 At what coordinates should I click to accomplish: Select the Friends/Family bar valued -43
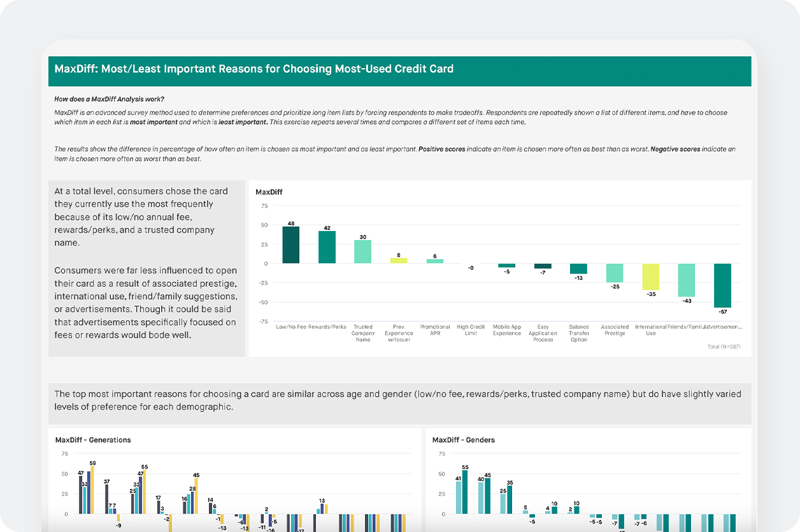[x=687, y=280]
